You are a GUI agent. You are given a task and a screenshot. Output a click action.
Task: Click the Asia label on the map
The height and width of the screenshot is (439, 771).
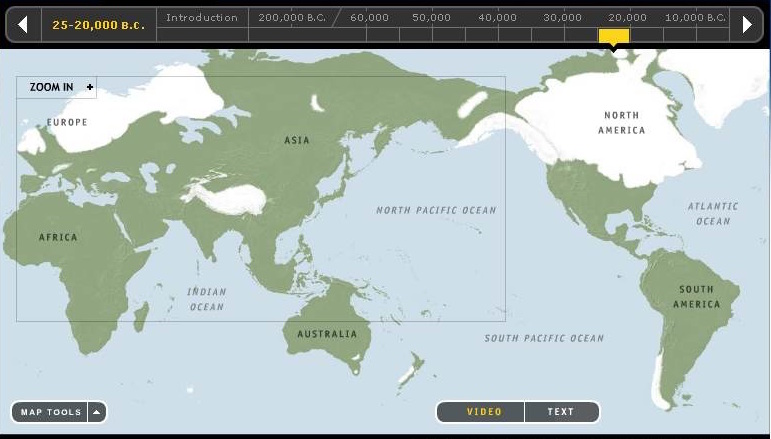[x=297, y=140]
